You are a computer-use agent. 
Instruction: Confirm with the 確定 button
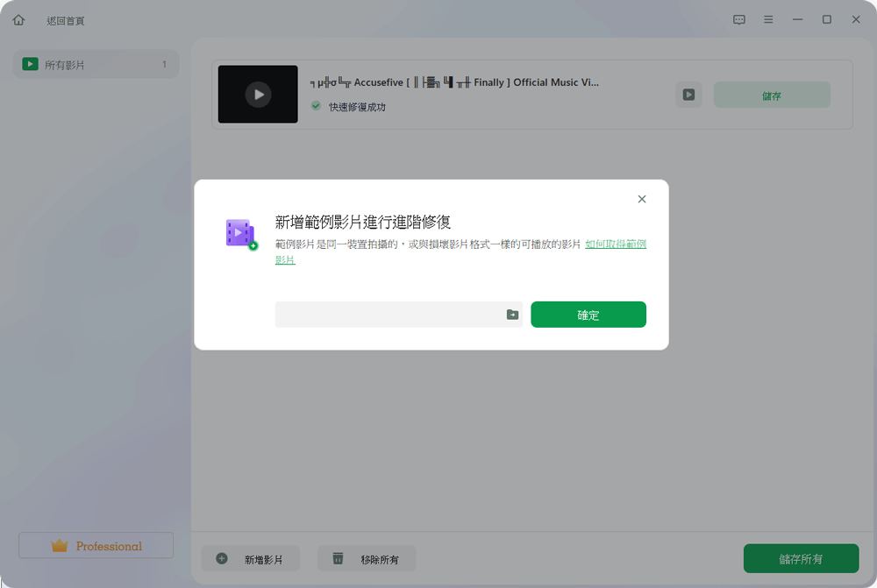click(x=588, y=315)
